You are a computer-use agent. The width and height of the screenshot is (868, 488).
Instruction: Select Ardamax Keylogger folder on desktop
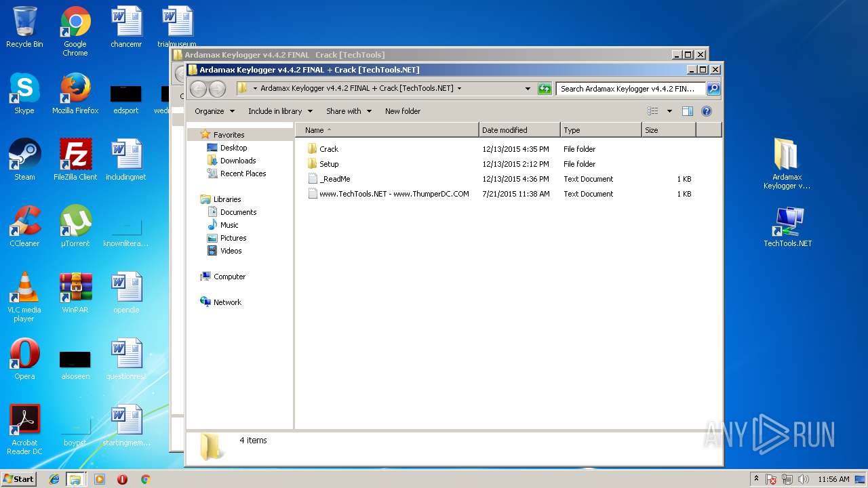pyautogui.click(x=787, y=165)
